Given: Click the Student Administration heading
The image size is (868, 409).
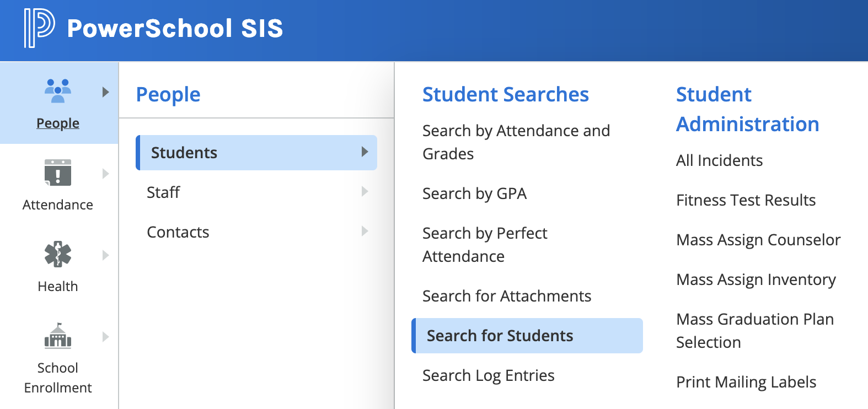Looking at the screenshot, I should coord(748,109).
